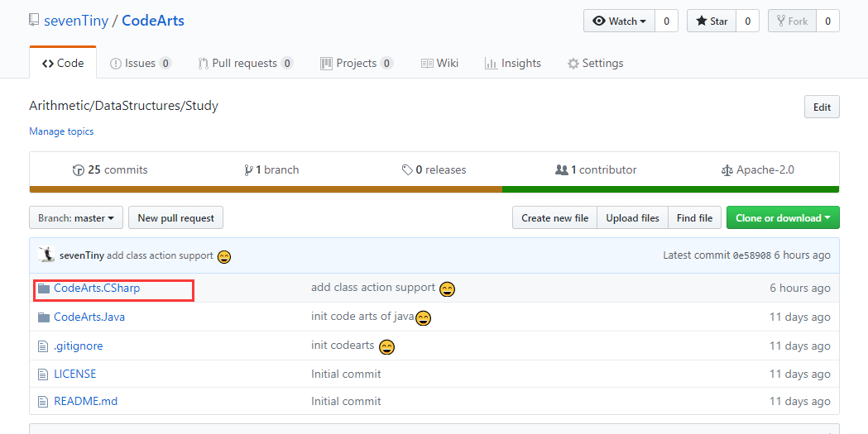
Task: Open the Clone or download dropdown
Action: coord(783,218)
